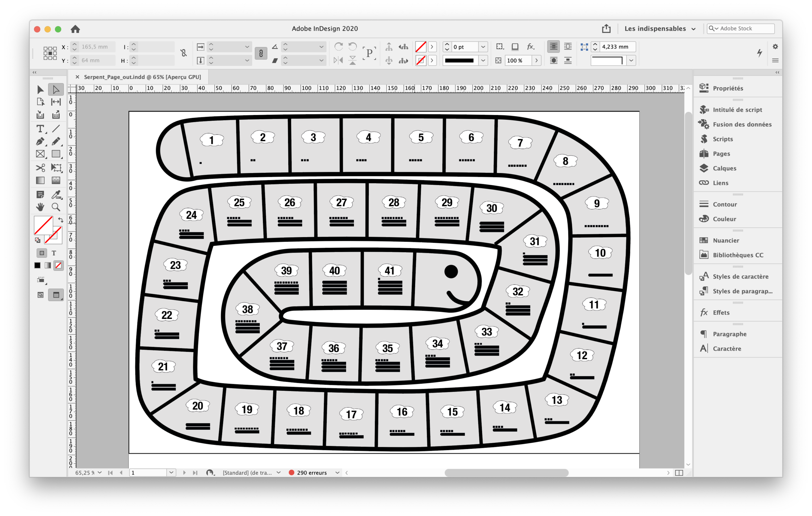The height and width of the screenshot is (516, 812).
Task: Select the Pen tool
Action: point(40,142)
